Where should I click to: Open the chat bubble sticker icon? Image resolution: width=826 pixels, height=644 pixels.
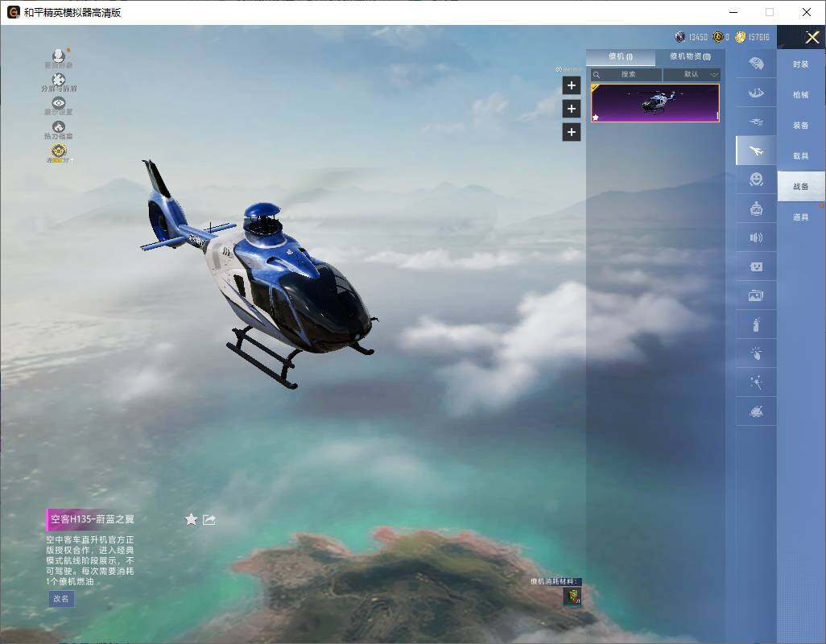coord(756,267)
